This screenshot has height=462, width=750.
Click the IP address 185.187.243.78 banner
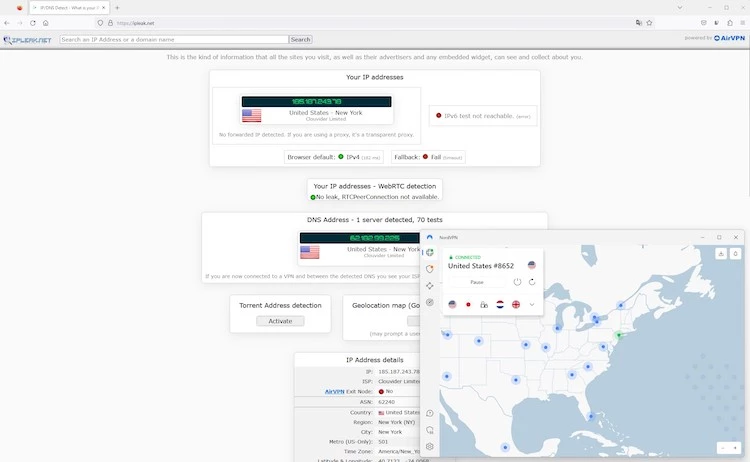tap(316, 101)
